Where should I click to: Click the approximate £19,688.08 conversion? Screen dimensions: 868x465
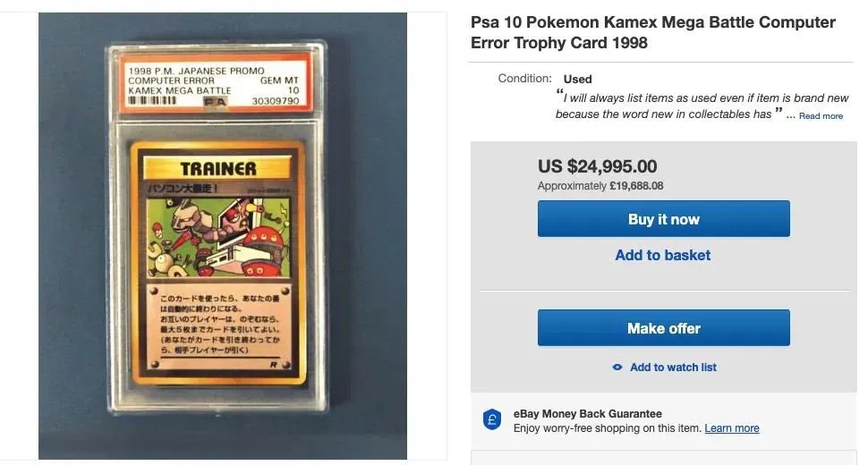[600, 186]
